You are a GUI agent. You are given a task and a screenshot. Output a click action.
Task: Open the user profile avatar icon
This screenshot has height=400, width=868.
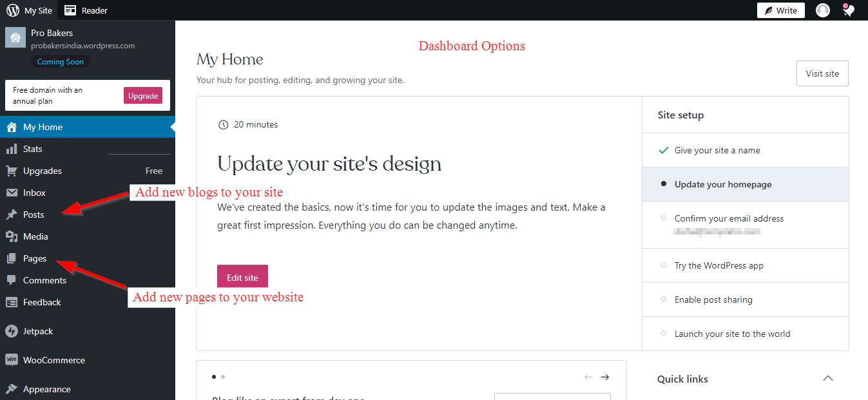pos(823,10)
